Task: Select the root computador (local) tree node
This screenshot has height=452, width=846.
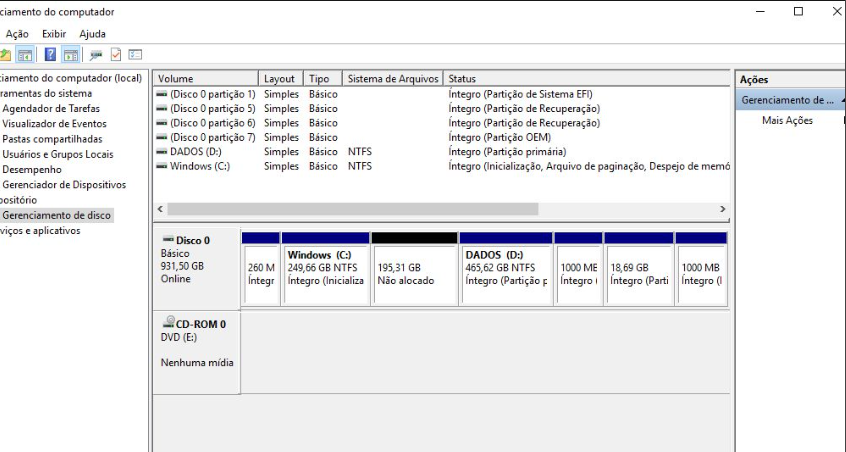Action: 71,78
